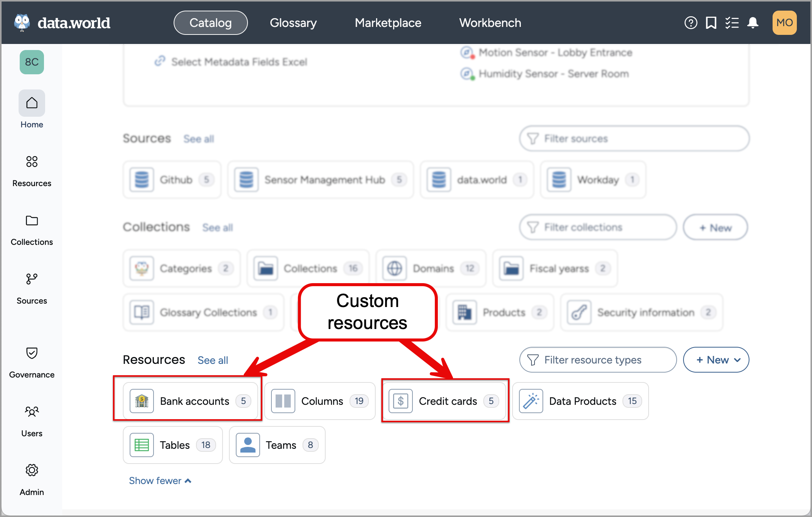Open the Admin settings gear icon
Screen dimensions: 812x517
(x=31, y=470)
